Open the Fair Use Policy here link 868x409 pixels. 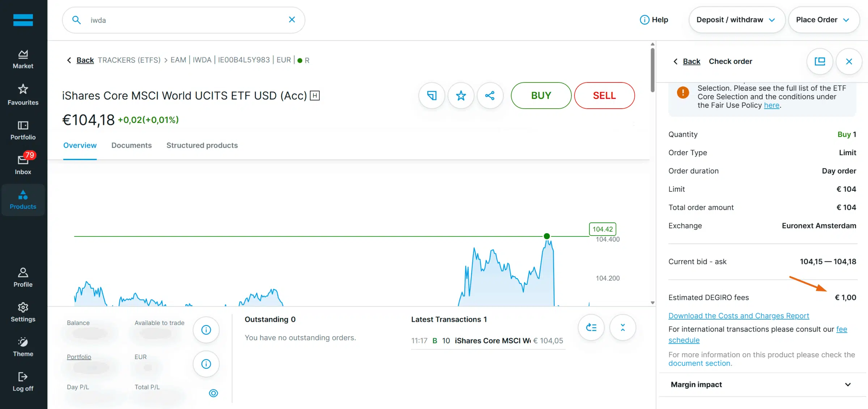coord(771,105)
